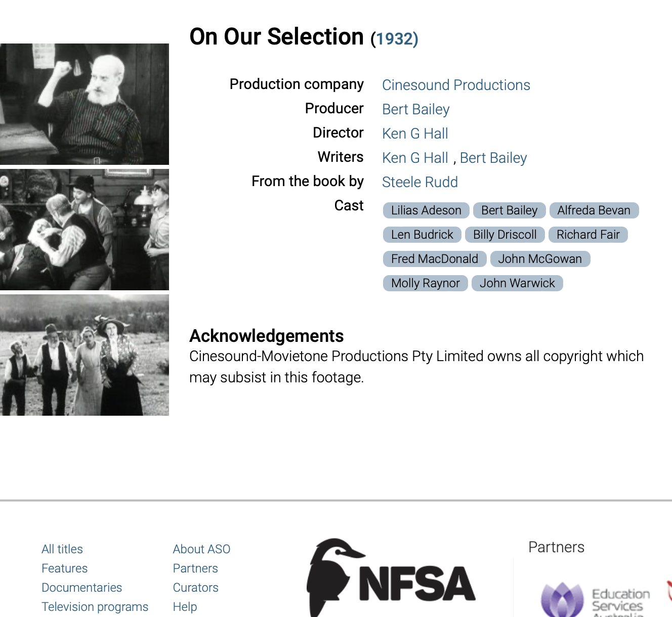The height and width of the screenshot is (617, 672).
Task: Select the Fred MacDonald cast tag
Action: coord(435,259)
